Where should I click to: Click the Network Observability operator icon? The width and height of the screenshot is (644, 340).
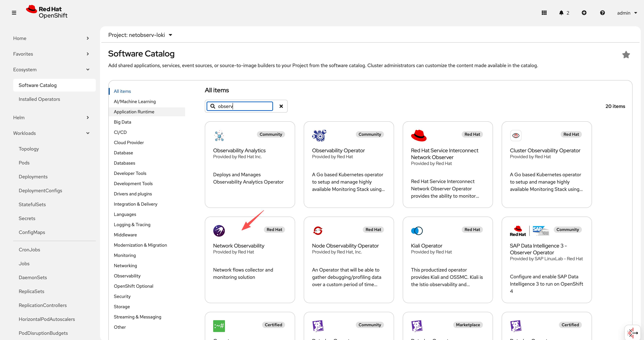(219, 231)
